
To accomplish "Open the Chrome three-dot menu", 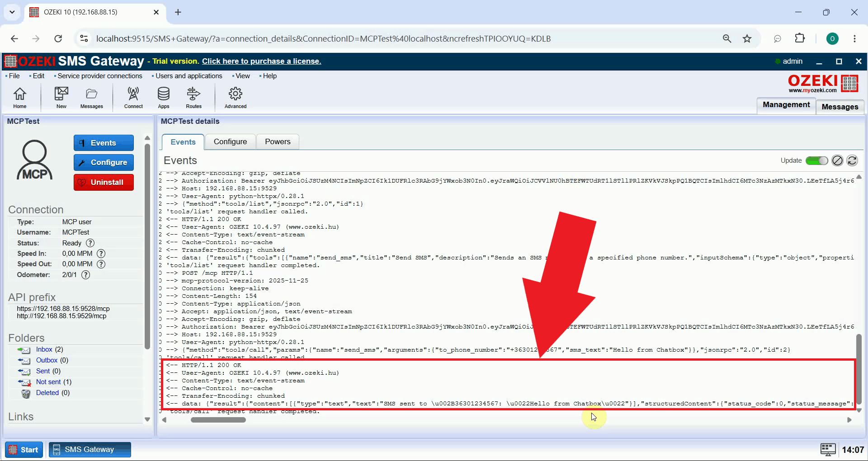I will coord(854,39).
